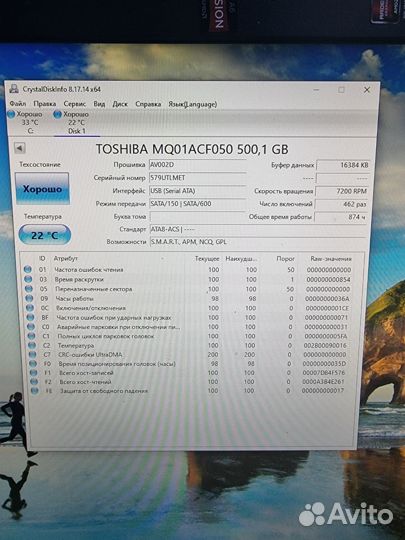Open the Вид menu

[x=99, y=104]
